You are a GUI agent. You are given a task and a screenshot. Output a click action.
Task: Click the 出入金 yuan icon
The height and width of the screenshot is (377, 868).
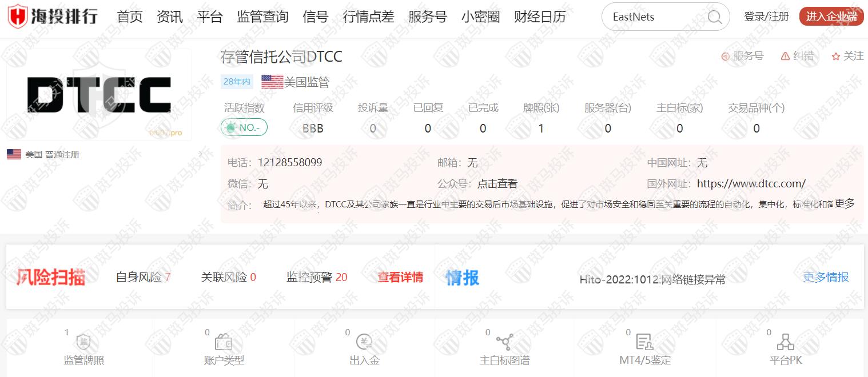tap(364, 342)
